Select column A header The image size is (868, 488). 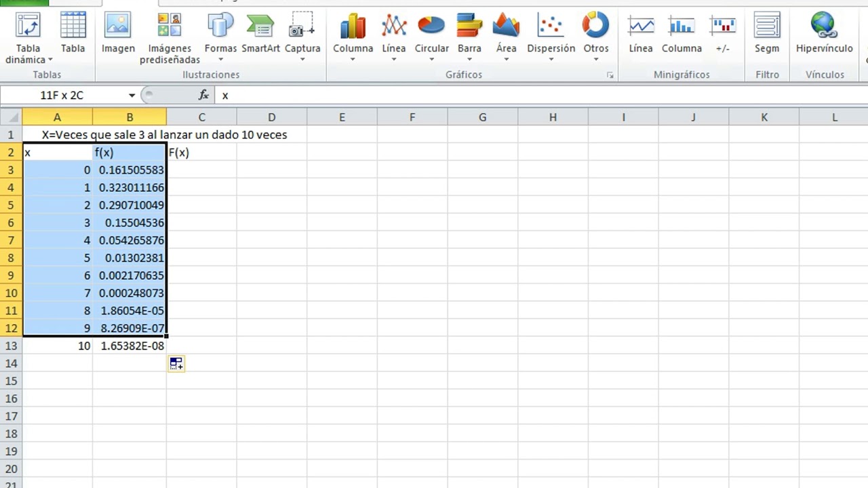57,117
